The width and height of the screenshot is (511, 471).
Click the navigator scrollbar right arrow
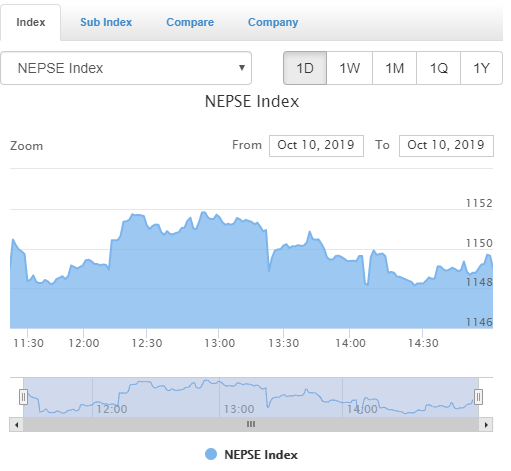click(x=486, y=425)
